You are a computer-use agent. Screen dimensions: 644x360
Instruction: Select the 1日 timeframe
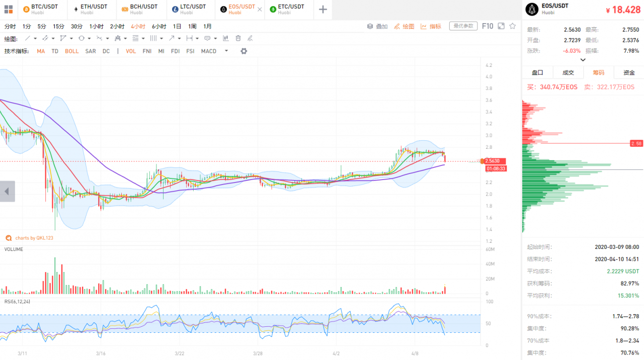click(x=177, y=26)
